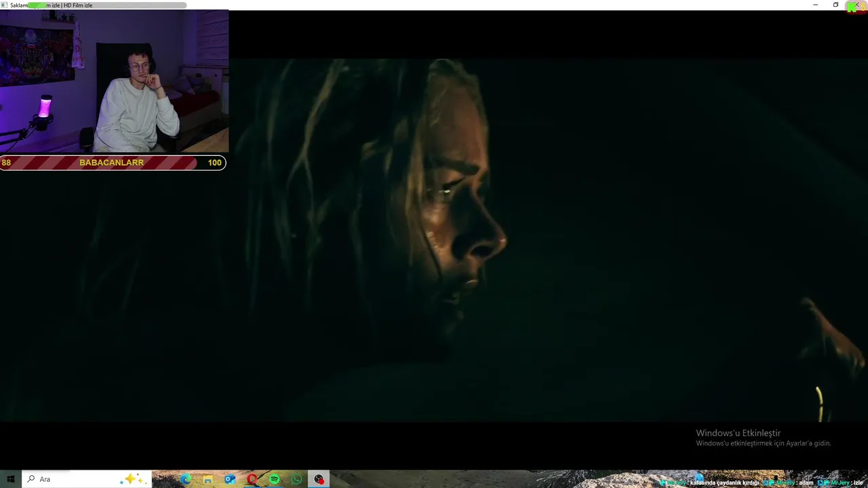Minimize the film player window
Viewport: 868px width, 488px height.
coord(815,5)
